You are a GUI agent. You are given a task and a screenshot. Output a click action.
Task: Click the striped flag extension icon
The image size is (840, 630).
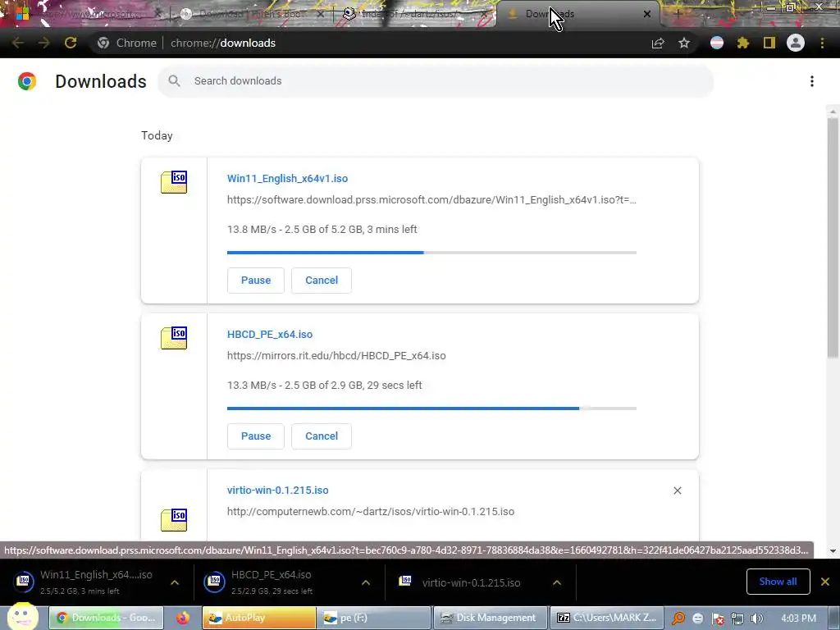click(x=717, y=43)
